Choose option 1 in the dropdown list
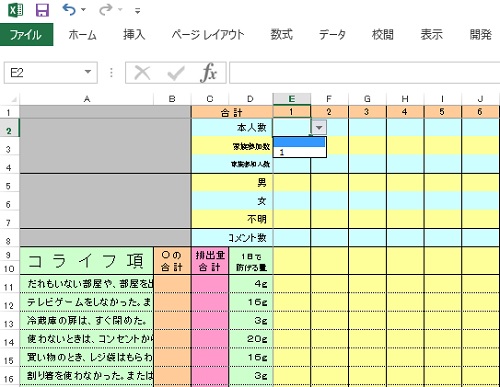 (299, 152)
